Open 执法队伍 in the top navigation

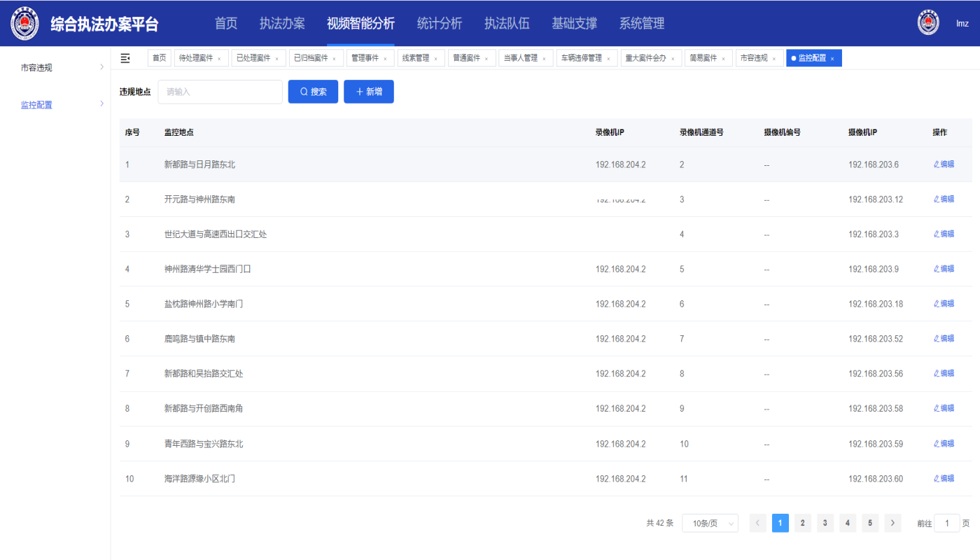pos(507,23)
